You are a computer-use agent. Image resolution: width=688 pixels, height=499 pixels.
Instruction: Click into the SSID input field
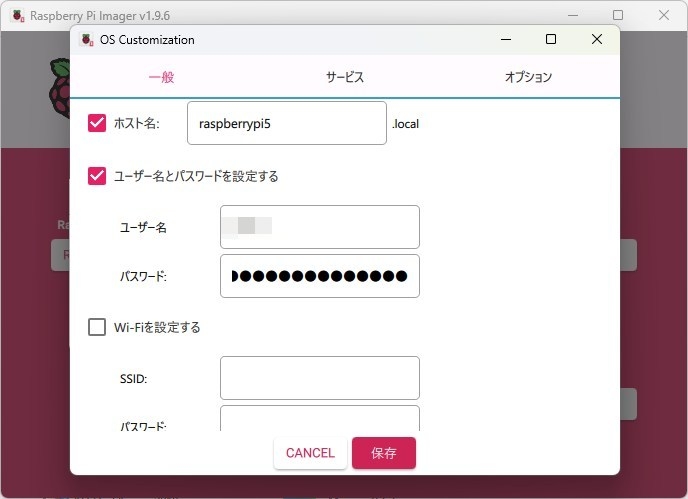pos(319,378)
